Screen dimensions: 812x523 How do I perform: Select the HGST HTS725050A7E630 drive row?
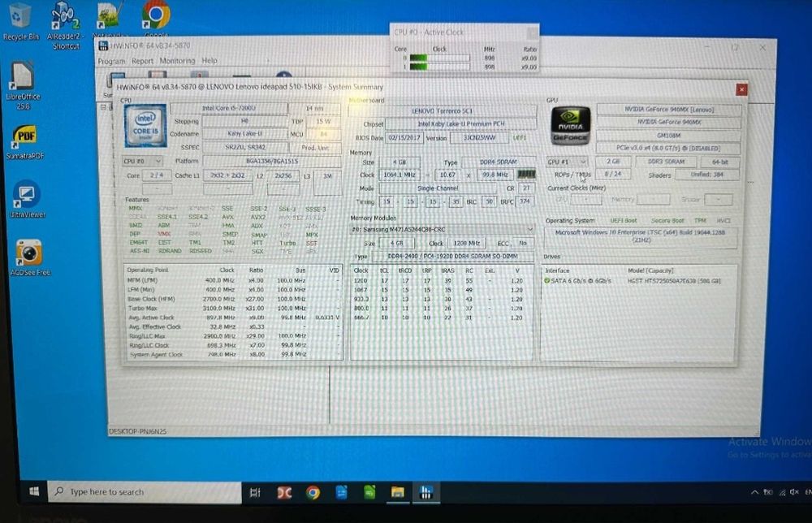639,281
